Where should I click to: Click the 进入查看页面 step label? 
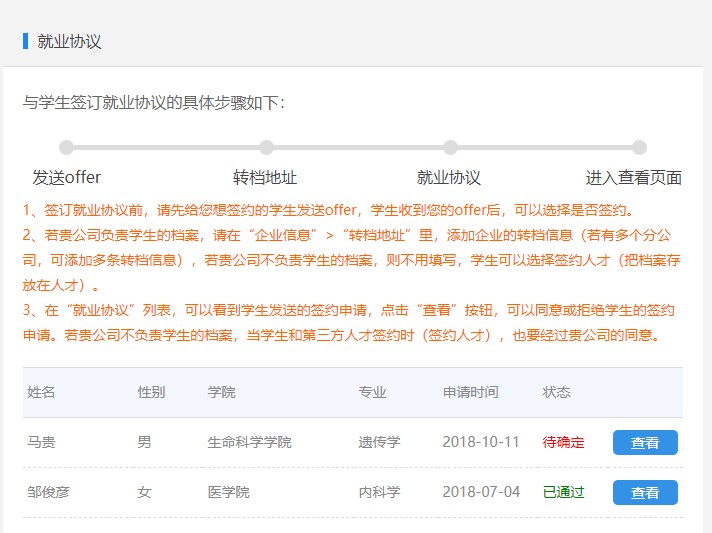[633, 178]
